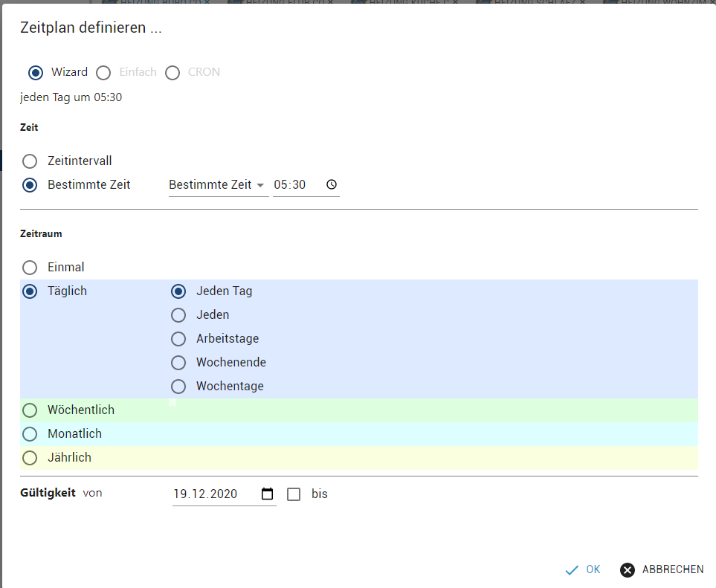
Task: Enable the bis end-date checkbox
Action: click(x=294, y=494)
